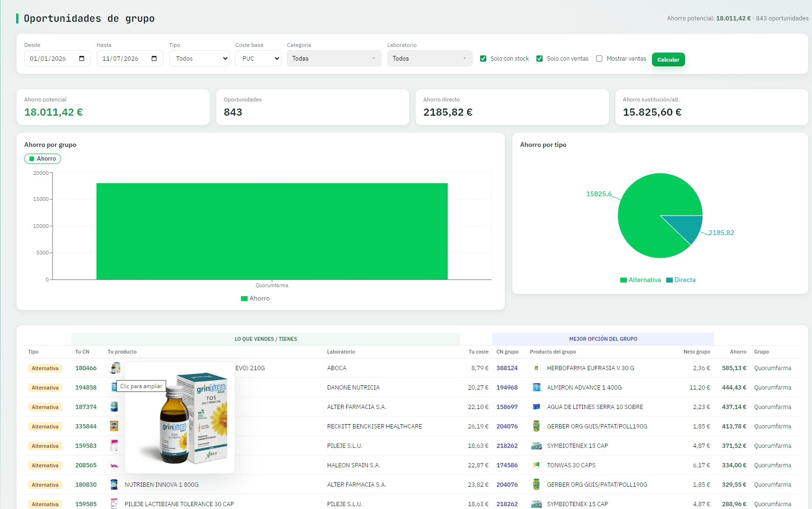Expand the Laboratorio selector showing Todos
Viewport: 812px width, 509px height.
pyautogui.click(x=429, y=59)
